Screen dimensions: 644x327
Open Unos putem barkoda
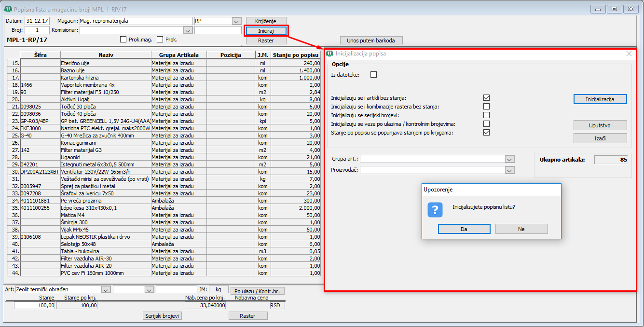point(371,41)
